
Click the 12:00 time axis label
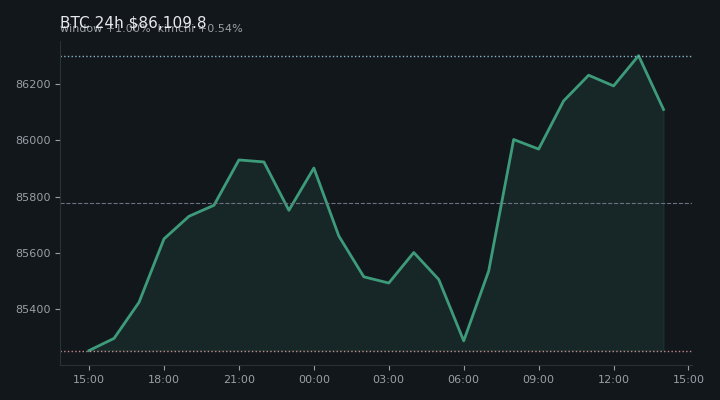point(614,379)
